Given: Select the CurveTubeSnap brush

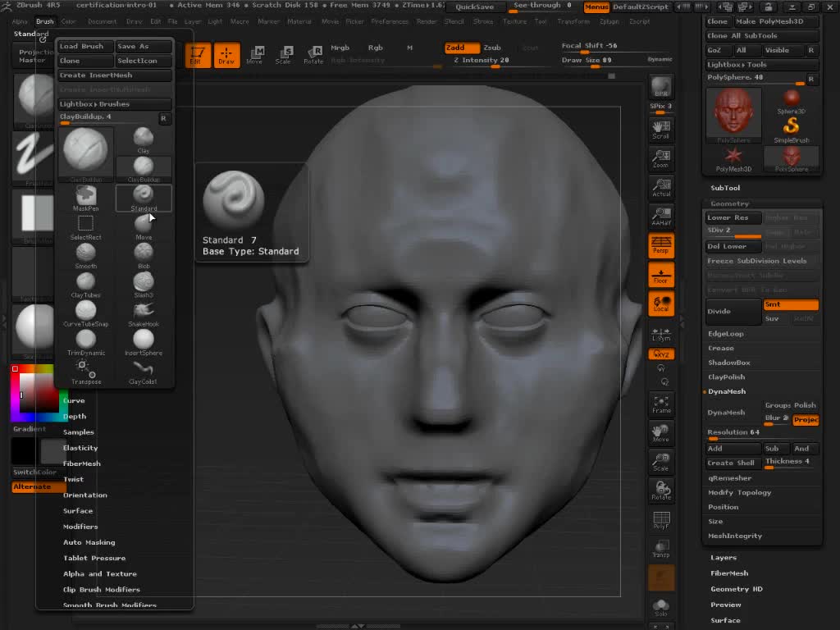Looking at the screenshot, I should click(x=85, y=314).
